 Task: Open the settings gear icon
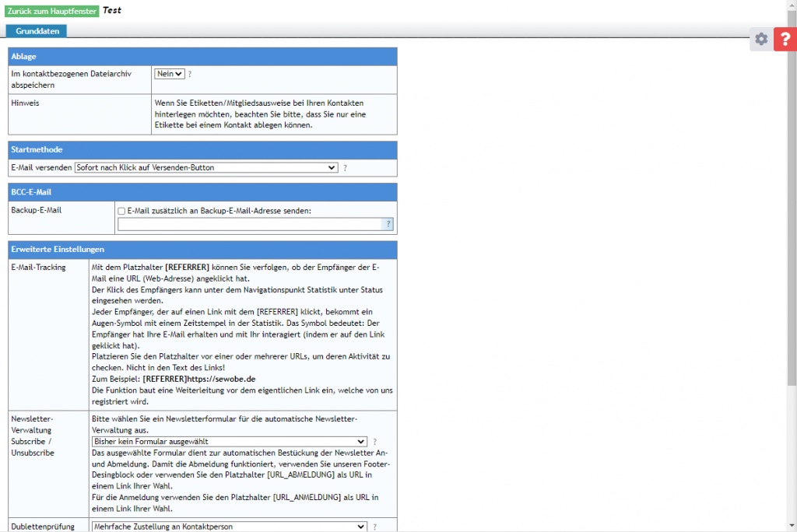pos(761,40)
